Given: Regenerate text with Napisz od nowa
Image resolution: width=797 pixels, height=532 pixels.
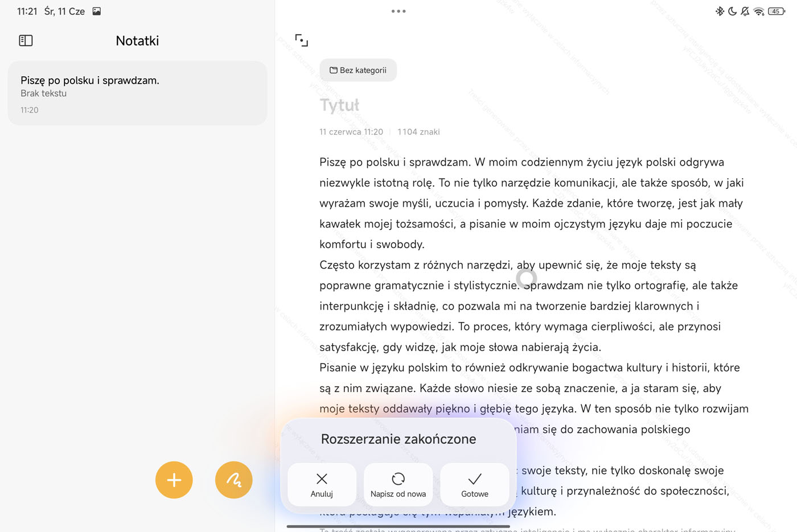Looking at the screenshot, I should pyautogui.click(x=398, y=485).
